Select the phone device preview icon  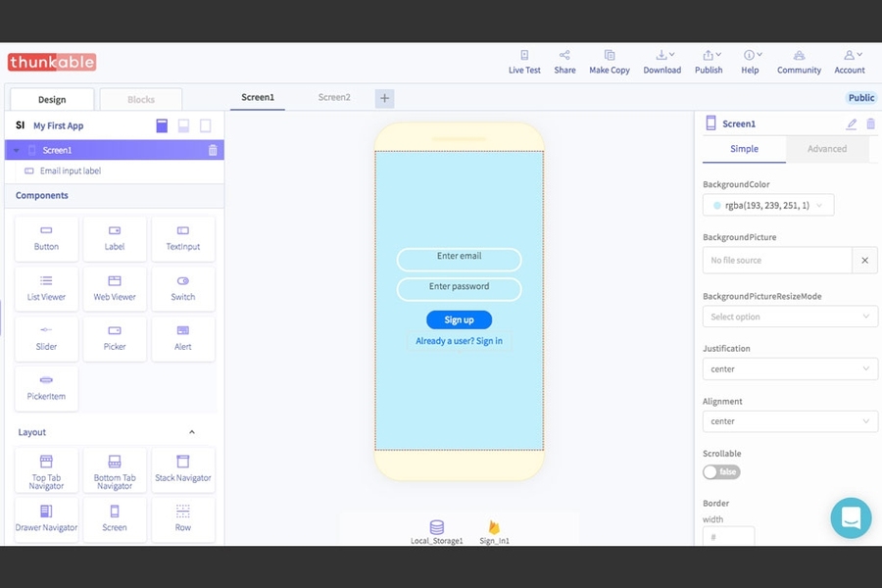tap(162, 125)
